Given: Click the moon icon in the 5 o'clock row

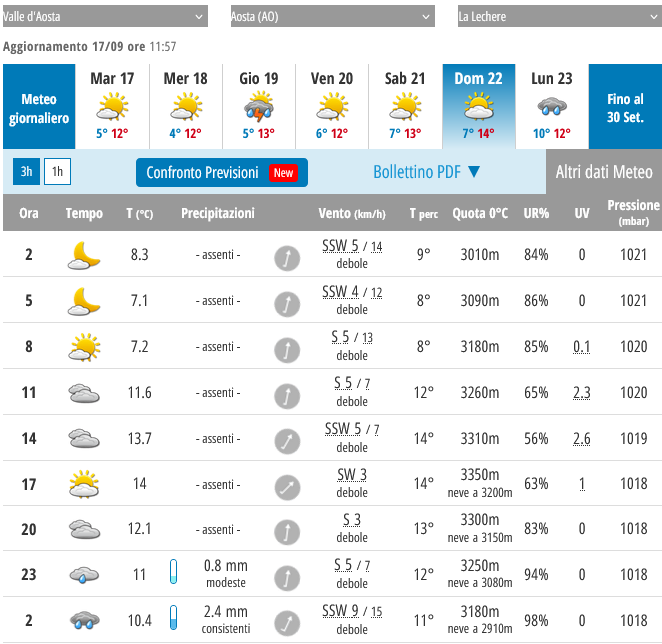Looking at the screenshot, I should pos(84,301).
